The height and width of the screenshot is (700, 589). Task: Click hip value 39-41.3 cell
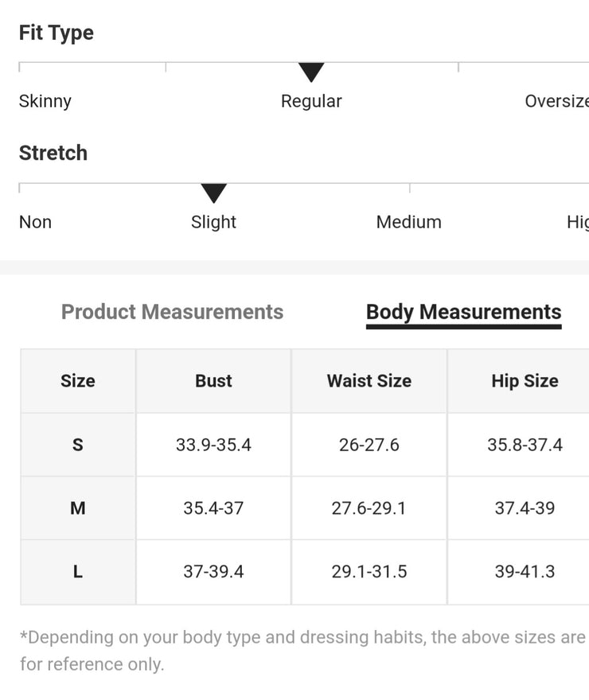pyautogui.click(x=525, y=572)
